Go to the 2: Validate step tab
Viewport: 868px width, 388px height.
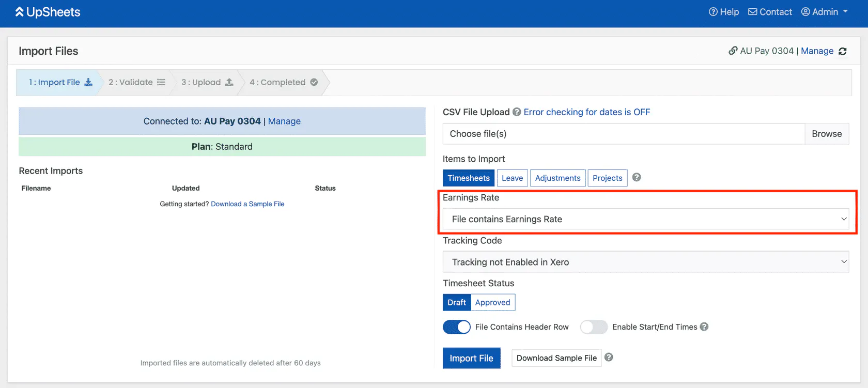point(136,82)
